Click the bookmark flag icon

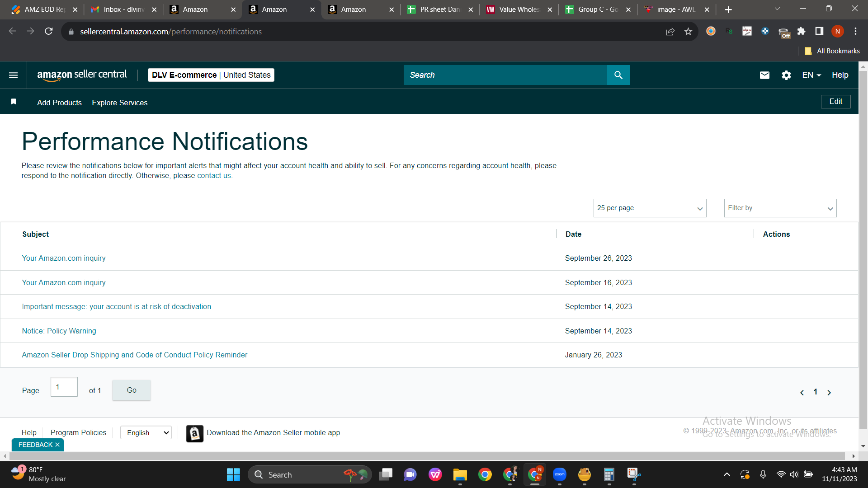pos(14,102)
